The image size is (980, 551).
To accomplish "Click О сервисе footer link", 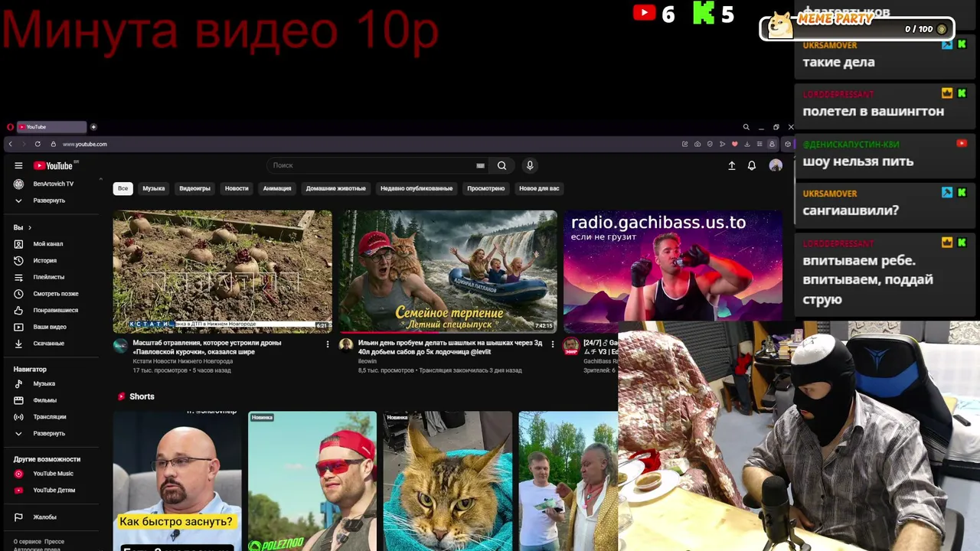I will click(28, 542).
